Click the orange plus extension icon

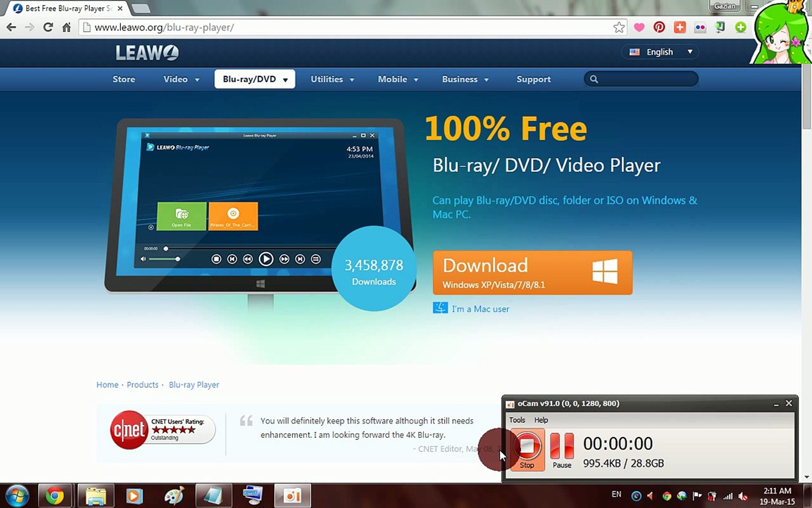[679, 27]
